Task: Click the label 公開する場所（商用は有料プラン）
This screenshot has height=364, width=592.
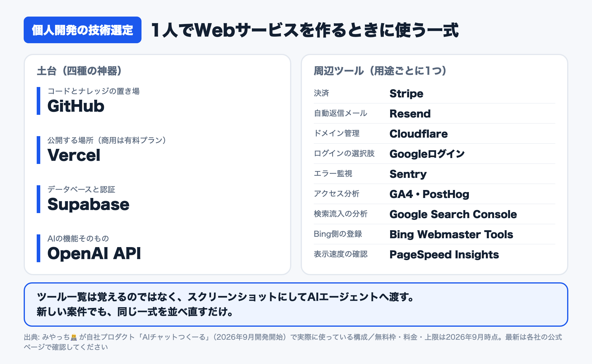Action: pyautogui.click(x=107, y=140)
